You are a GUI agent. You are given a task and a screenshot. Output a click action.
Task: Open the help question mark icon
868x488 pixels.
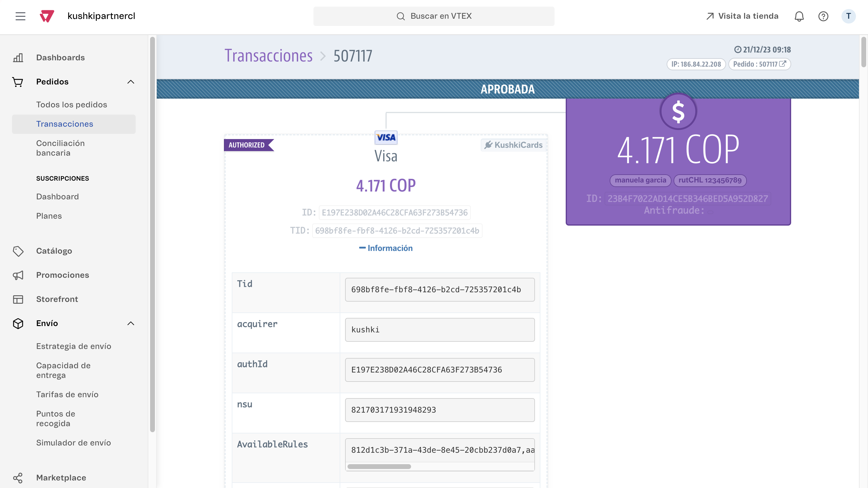[823, 16]
